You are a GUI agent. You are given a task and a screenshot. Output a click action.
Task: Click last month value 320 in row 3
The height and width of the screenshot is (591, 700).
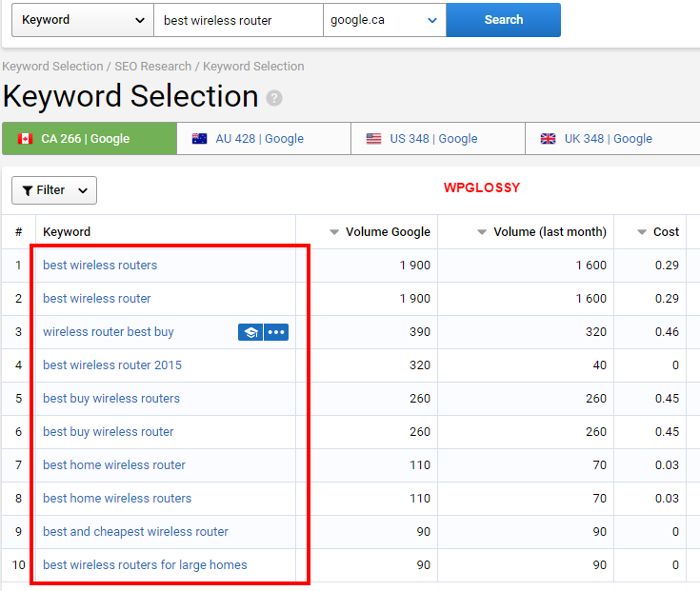pyautogui.click(x=596, y=332)
